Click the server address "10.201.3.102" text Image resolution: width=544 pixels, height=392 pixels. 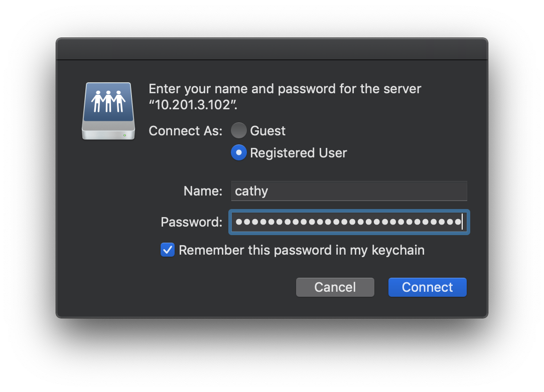(x=193, y=105)
